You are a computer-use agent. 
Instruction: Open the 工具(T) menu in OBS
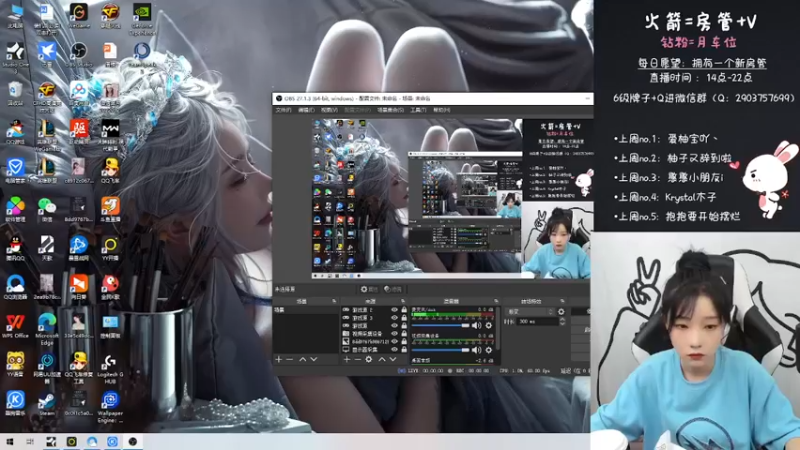coord(418,110)
